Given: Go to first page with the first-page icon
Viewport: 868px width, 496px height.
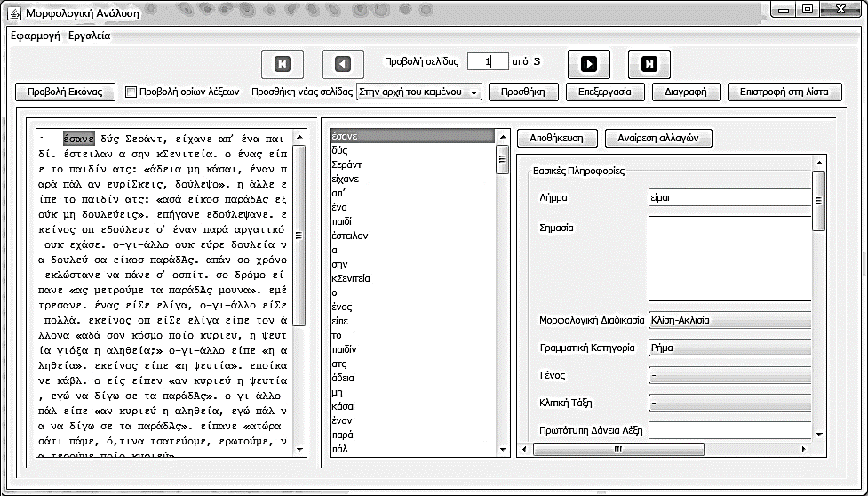Looking at the screenshot, I should pos(283,64).
